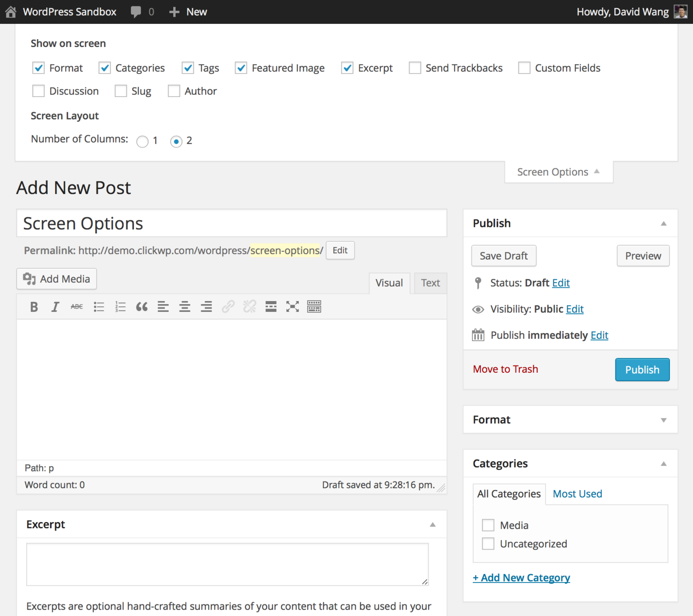Toggle bold formatting in the editor
The width and height of the screenshot is (693, 616).
[x=34, y=306]
